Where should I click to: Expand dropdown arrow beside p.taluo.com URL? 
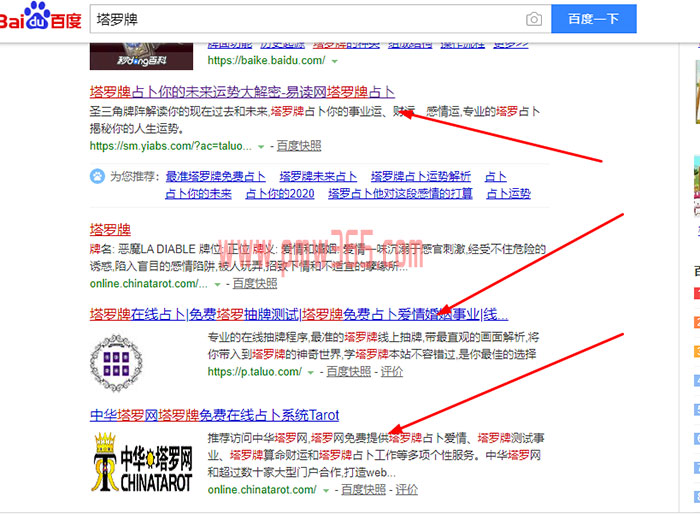(311, 372)
